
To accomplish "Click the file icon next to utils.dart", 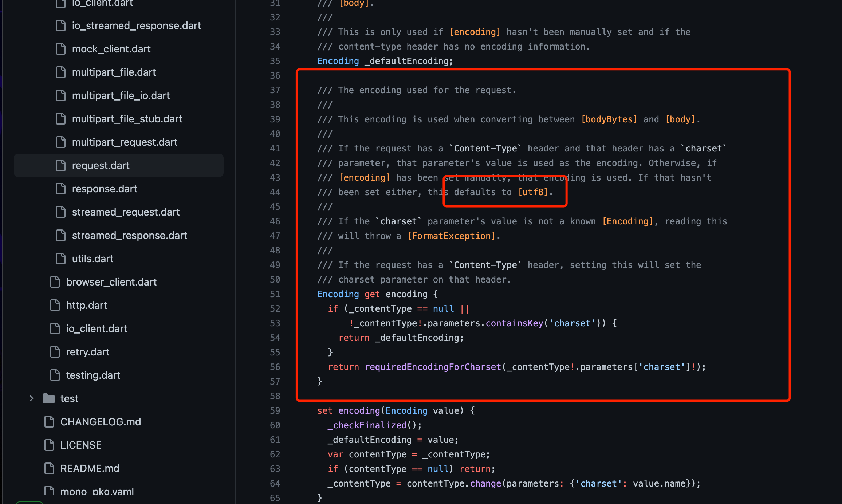I will [x=61, y=259].
